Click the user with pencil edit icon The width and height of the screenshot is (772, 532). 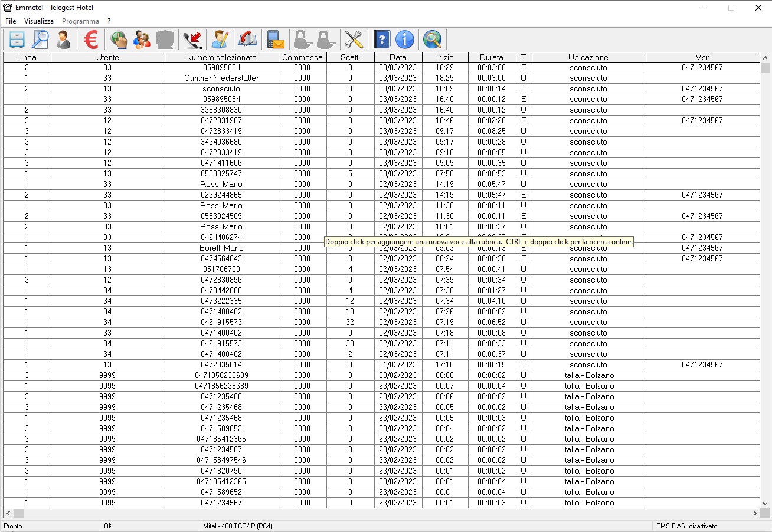220,40
